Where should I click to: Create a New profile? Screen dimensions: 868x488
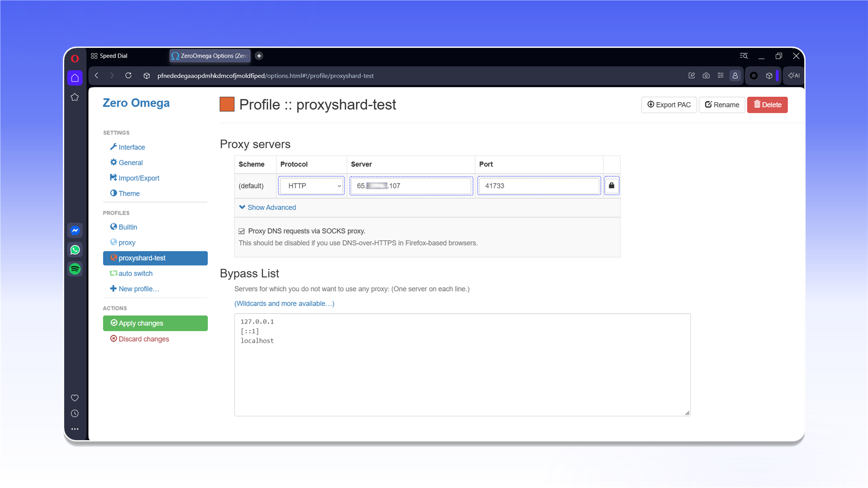point(135,289)
